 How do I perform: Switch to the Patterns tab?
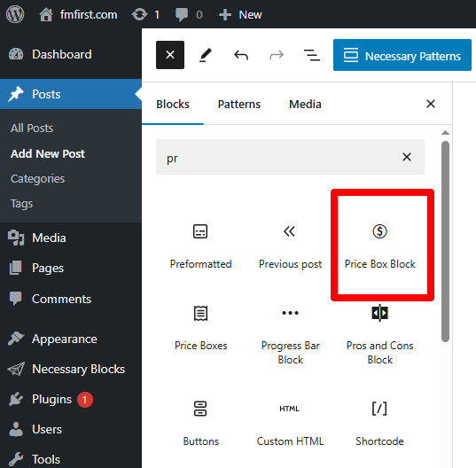pos(239,104)
